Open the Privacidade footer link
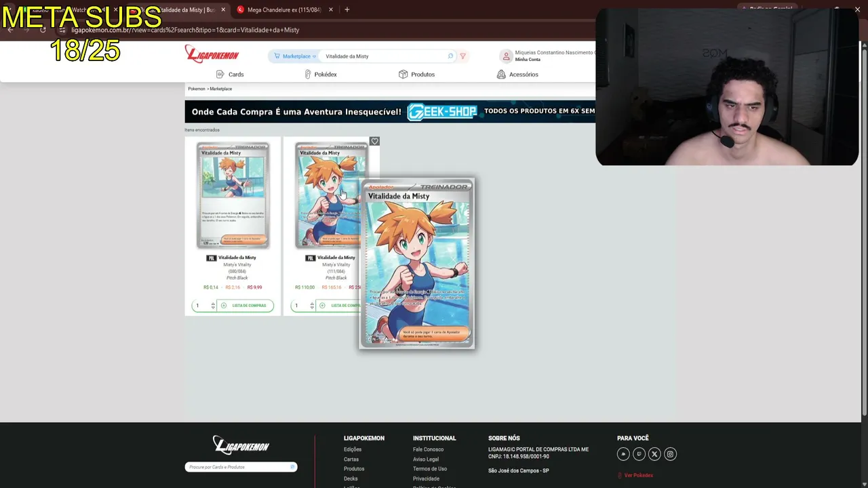Viewport: 868px width, 488px height. coord(426,479)
